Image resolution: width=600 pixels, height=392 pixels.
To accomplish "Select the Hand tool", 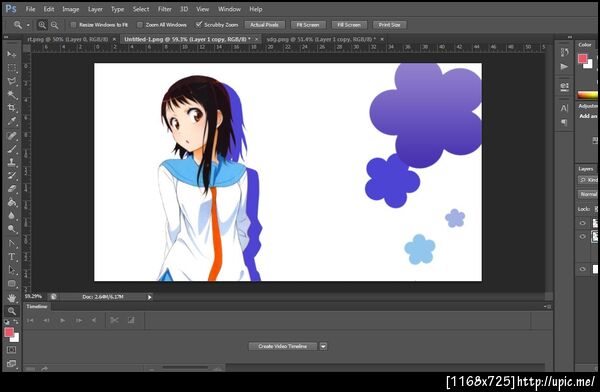I will [11, 298].
